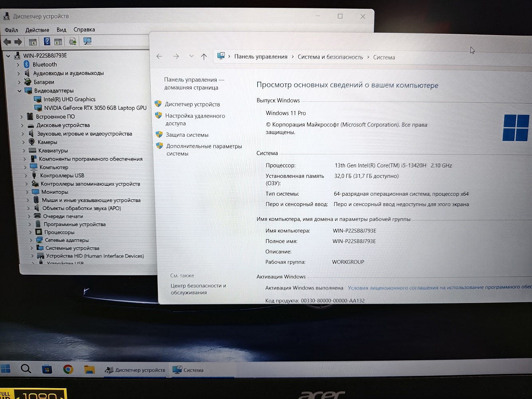Open taskbar Search

pyautogui.click(x=26, y=369)
